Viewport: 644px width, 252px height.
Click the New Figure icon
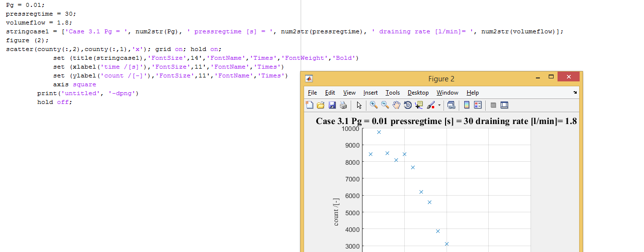click(309, 105)
